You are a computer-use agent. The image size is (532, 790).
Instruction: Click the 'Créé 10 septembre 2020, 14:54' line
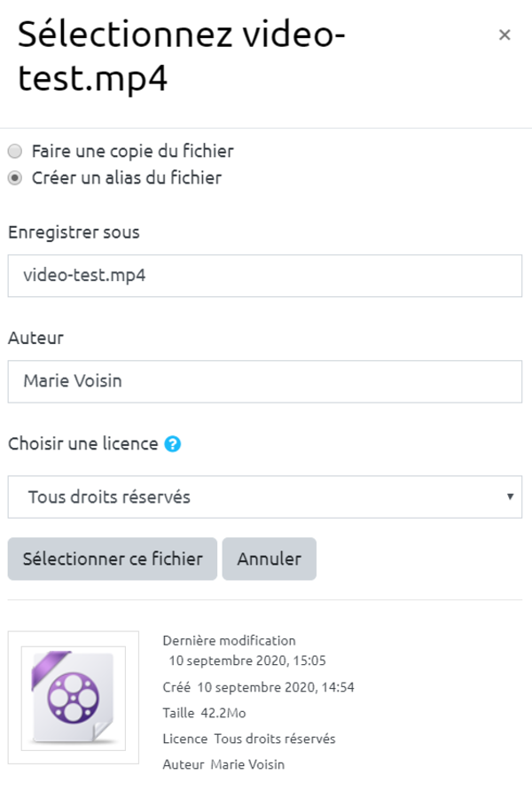pos(258,687)
